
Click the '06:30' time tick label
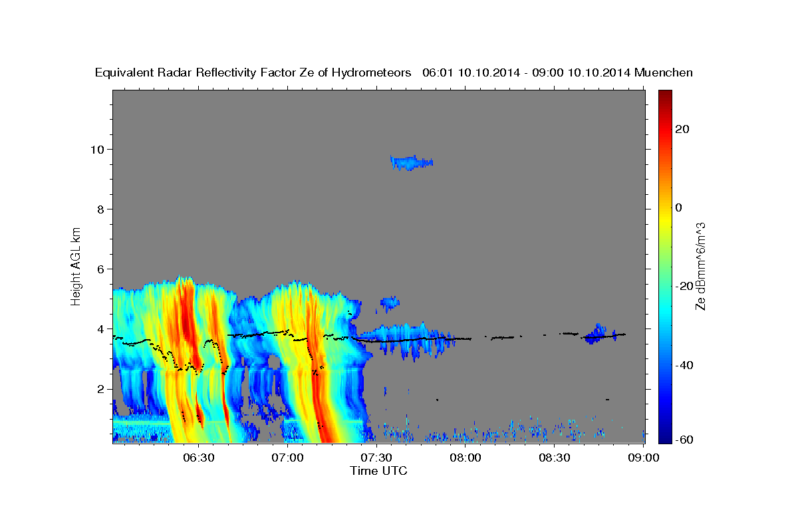coord(199,458)
